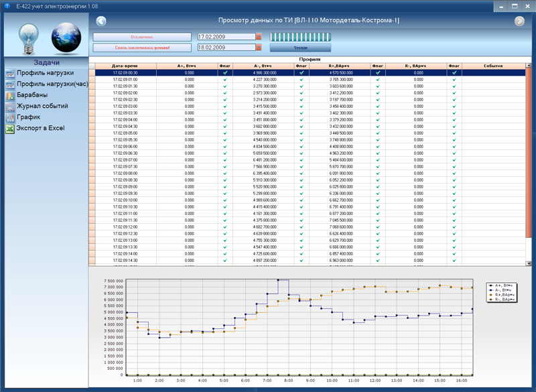Click A- flag checkmark in 17.02.09 01:00 row
This screenshot has width=536, height=392.
[301, 80]
